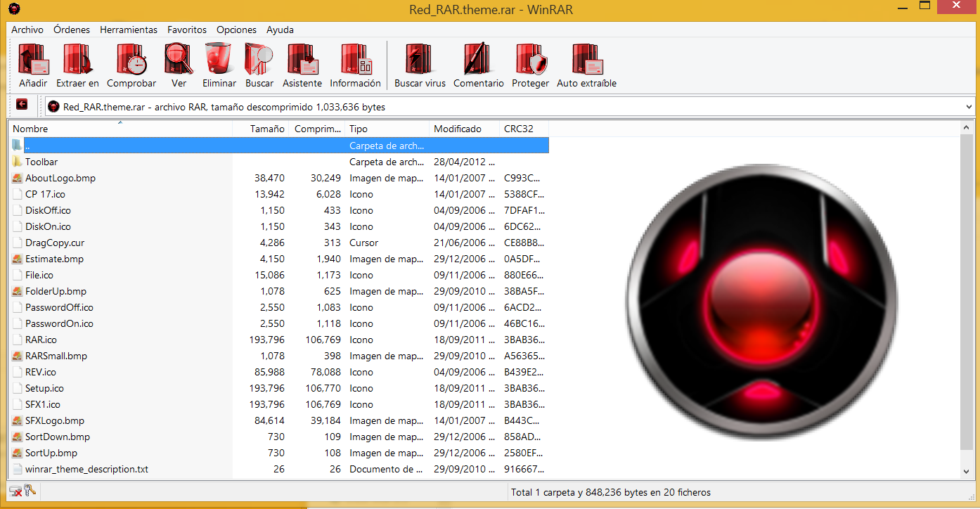
Task: Open the Favoritos menu
Action: [x=187, y=30]
